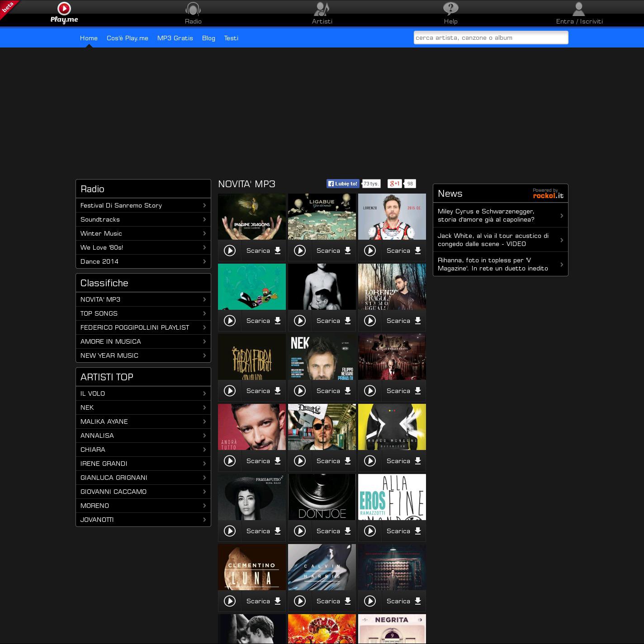
Task: Play the Imagine Dragons album
Action: pos(230,251)
